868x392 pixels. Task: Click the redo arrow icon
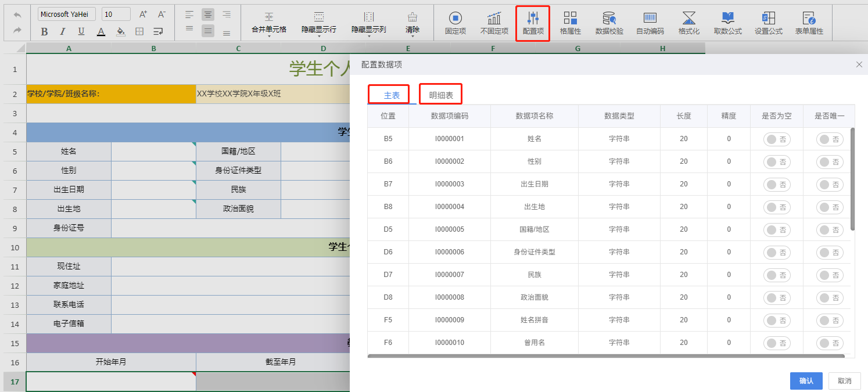17,30
